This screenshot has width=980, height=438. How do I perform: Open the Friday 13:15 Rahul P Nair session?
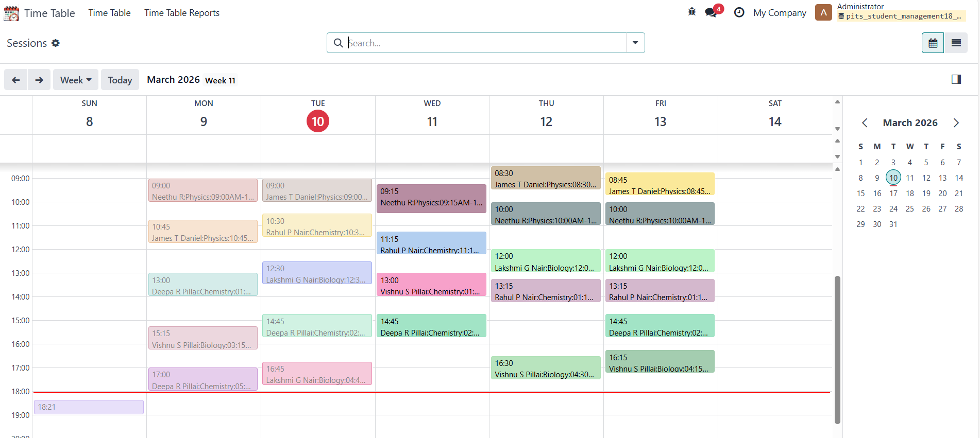click(660, 290)
